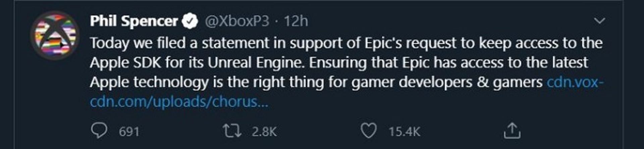644x149 pixels.
Task: Like the tweet with the heart icon
Action: pos(369,131)
